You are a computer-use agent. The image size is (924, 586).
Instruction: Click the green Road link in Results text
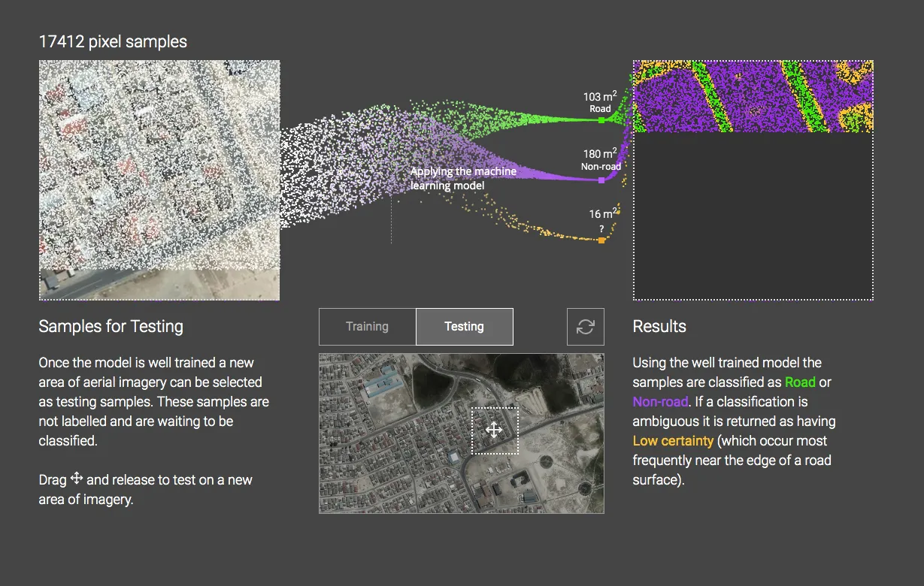[801, 382]
